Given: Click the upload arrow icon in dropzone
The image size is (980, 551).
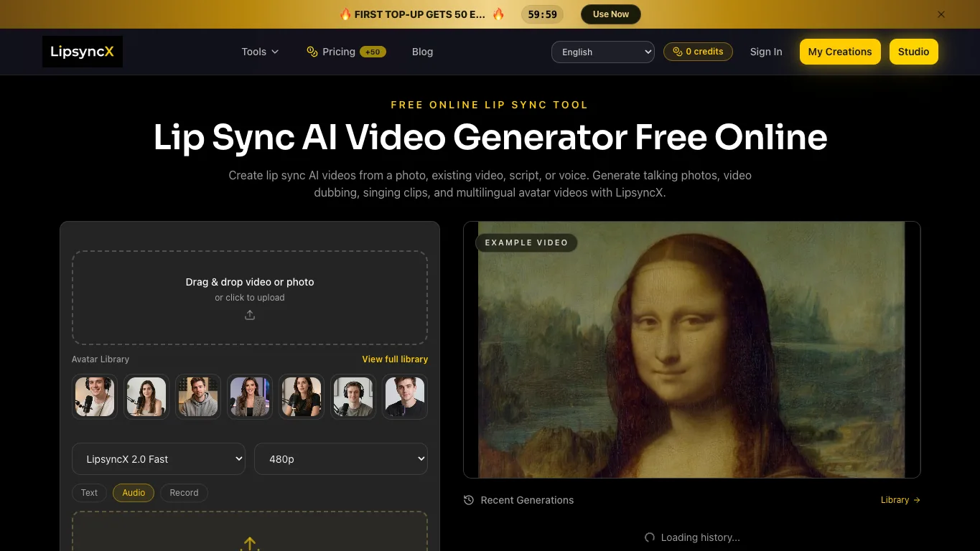Looking at the screenshot, I should [x=250, y=315].
